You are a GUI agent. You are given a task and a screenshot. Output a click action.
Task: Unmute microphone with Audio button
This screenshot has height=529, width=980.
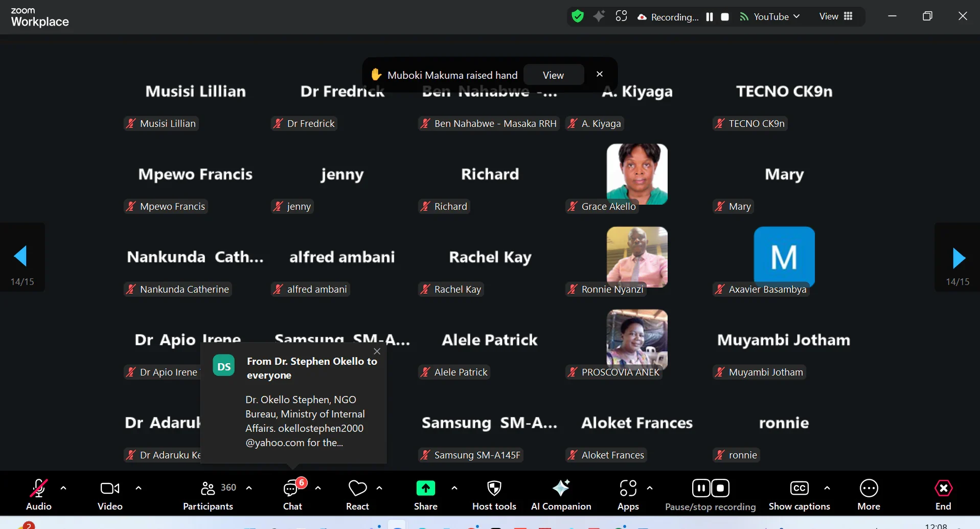(39, 495)
